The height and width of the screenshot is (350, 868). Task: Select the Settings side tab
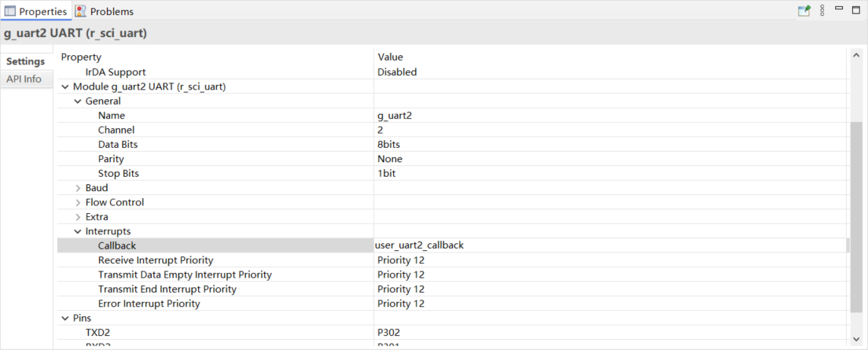tap(26, 61)
